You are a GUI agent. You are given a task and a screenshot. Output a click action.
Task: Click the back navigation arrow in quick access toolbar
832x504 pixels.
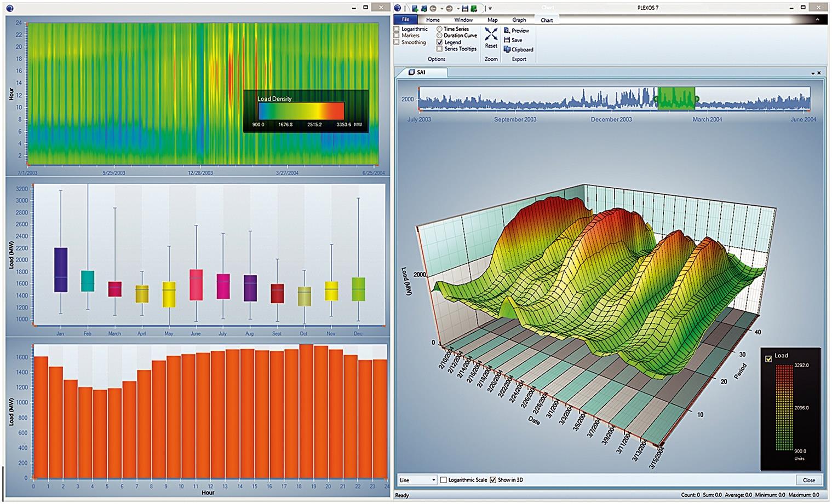433,9
